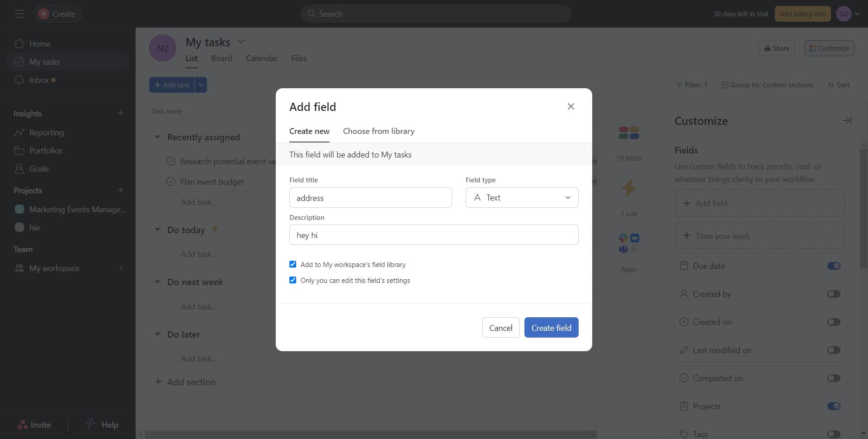Click the Help icon at bottom
Image resolution: width=868 pixels, height=439 pixels.
[90, 425]
